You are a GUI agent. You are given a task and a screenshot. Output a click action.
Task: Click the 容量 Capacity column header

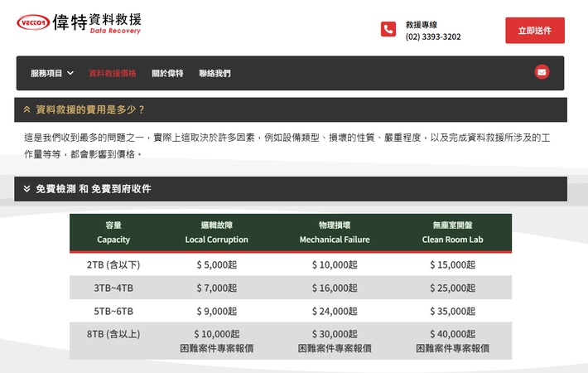click(113, 232)
